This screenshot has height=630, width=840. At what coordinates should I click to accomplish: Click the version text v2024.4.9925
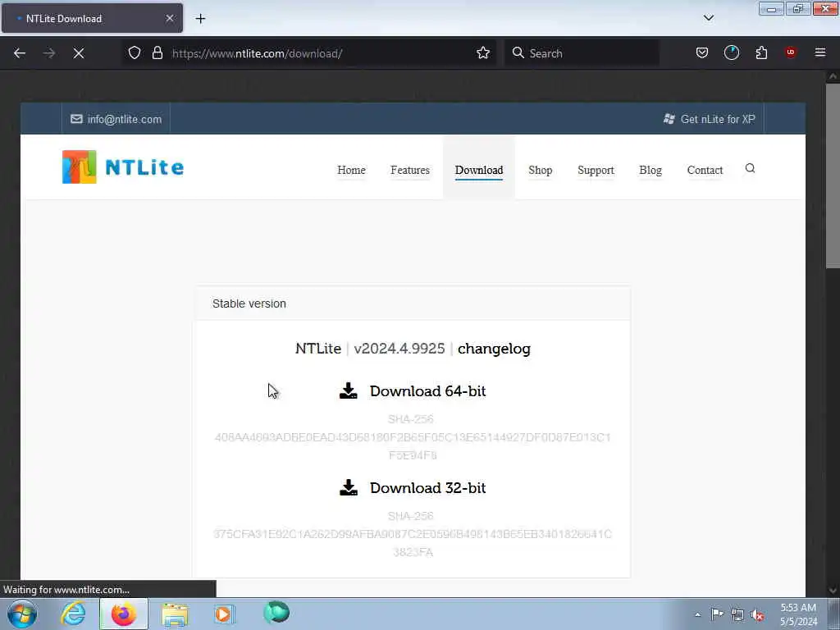pyautogui.click(x=399, y=348)
